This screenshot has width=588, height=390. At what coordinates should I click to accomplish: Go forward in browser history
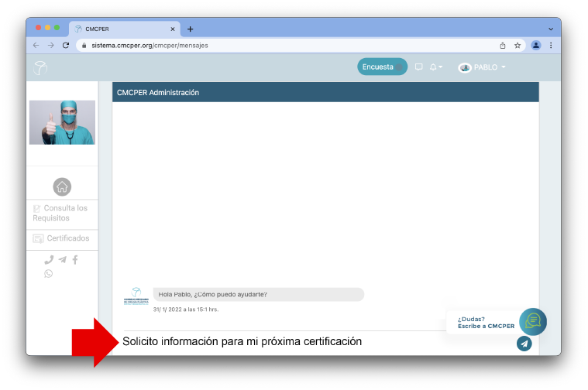click(51, 46)
